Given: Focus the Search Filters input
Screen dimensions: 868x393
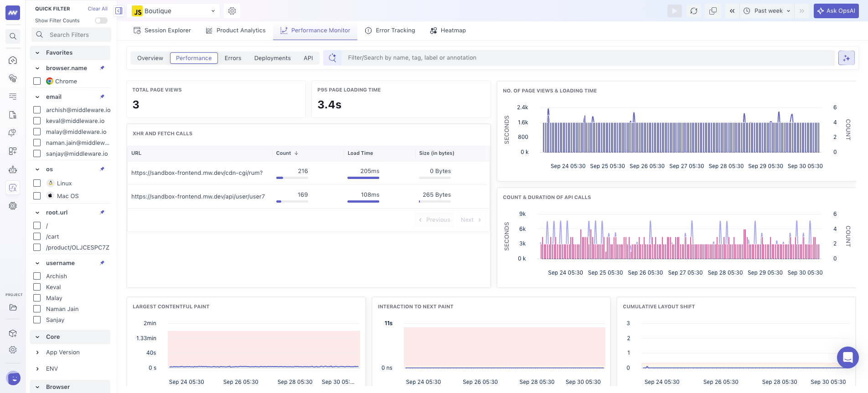Looking at the screenshot, I should coord(71,35).
